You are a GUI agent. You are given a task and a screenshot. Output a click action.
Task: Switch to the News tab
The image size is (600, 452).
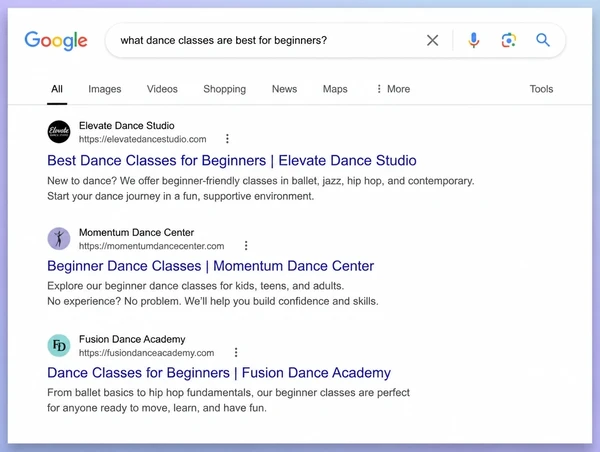click(284, 89)
